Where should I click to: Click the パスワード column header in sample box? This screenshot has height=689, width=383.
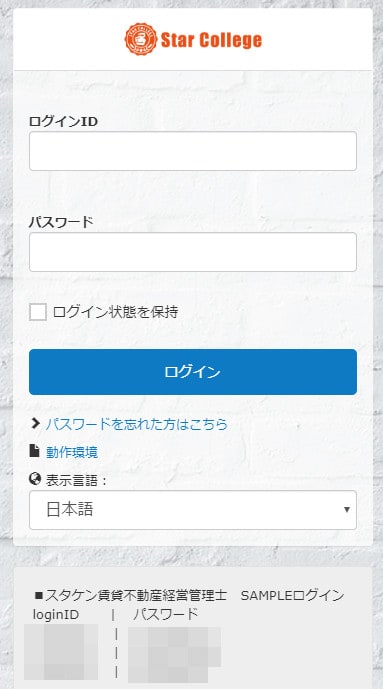coord(166,614)
